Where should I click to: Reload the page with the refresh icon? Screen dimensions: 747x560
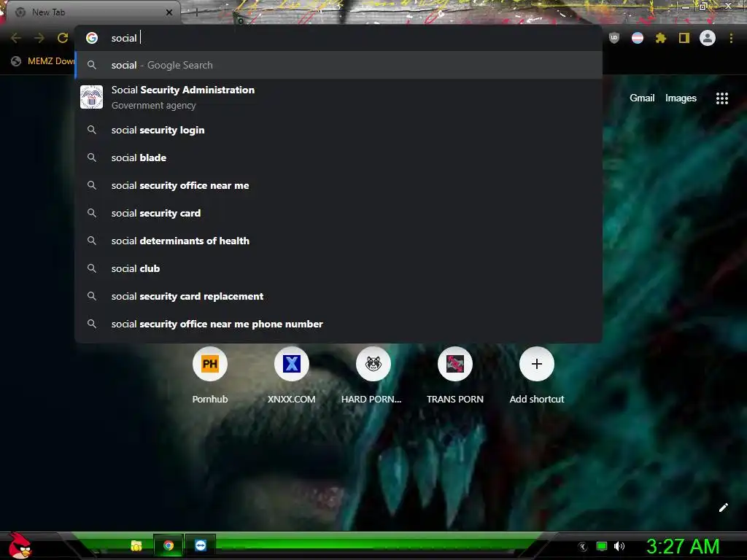click(x=63, y=38)
